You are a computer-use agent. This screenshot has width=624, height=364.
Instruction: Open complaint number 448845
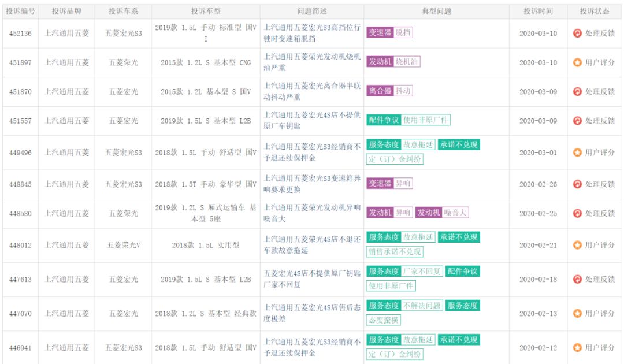tap(20, 184)
